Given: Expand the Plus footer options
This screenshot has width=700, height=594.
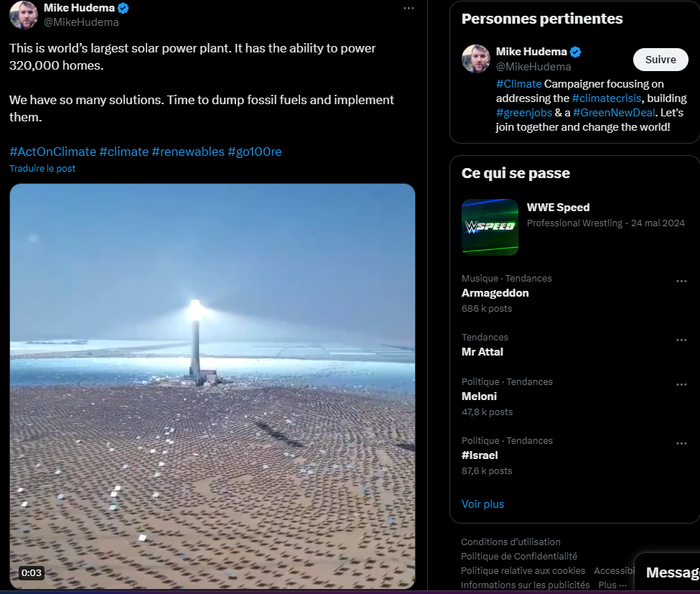Looking at the screenshot, I should pyautogui.click(x=612, y=585).
